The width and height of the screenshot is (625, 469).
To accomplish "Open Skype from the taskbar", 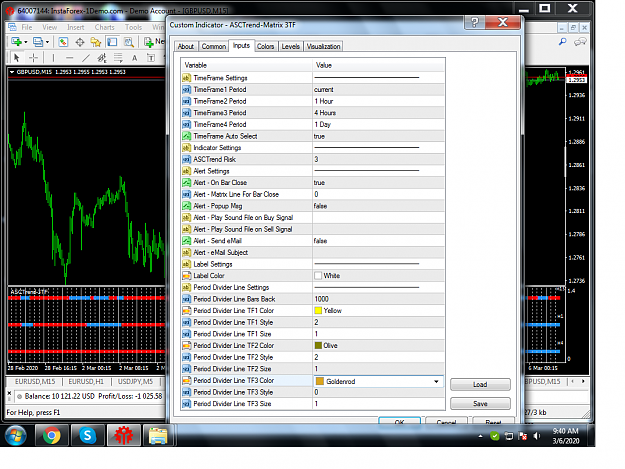I will pyautogui.click(x=87, y=435).
